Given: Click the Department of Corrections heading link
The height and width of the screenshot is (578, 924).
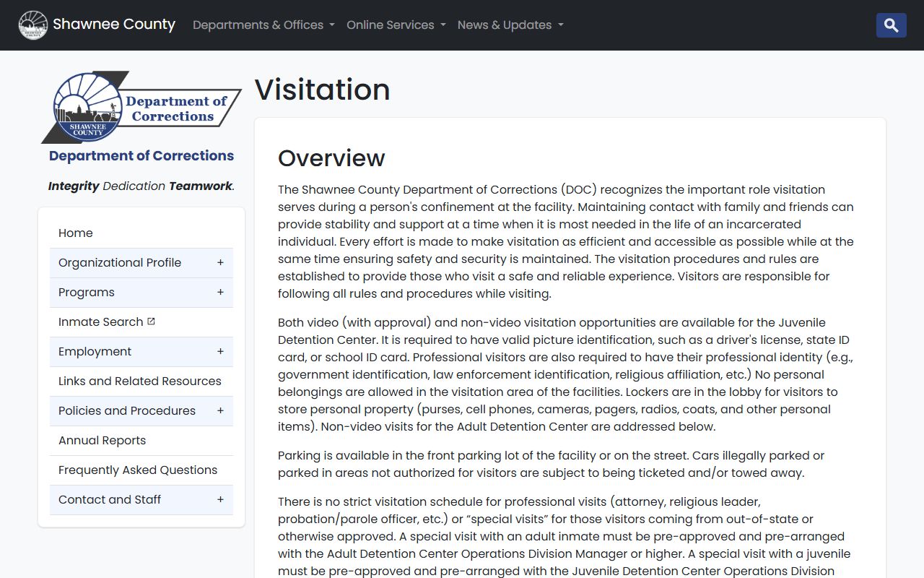Looking at the screenshot, I should (141, 155).
